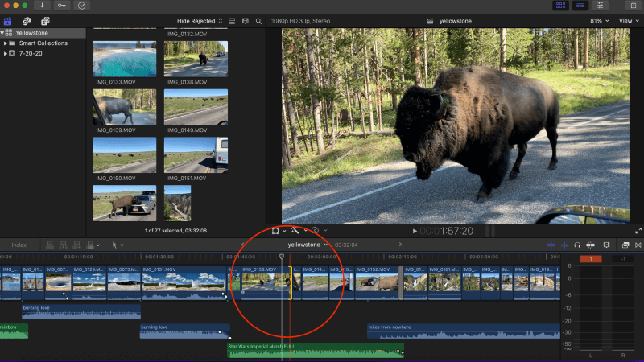Show Background Tasks checkmark icon
This screenshot has width=644, height=362.
tap(82, 6)
